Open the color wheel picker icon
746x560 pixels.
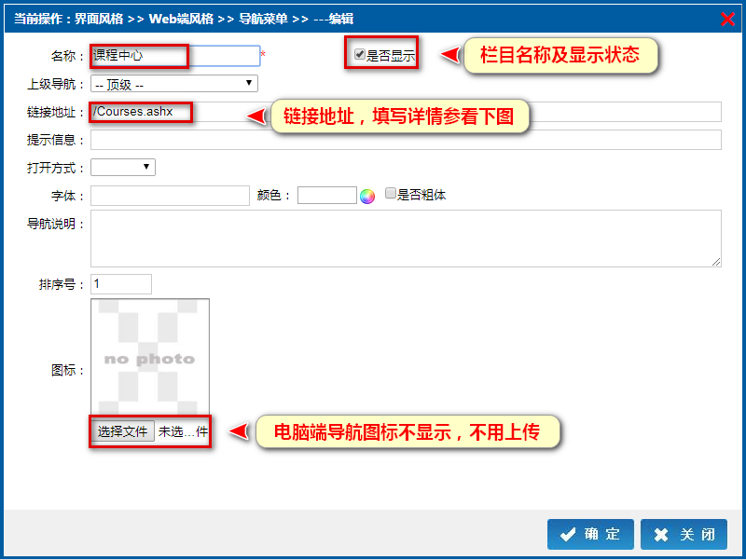point(367,196)
